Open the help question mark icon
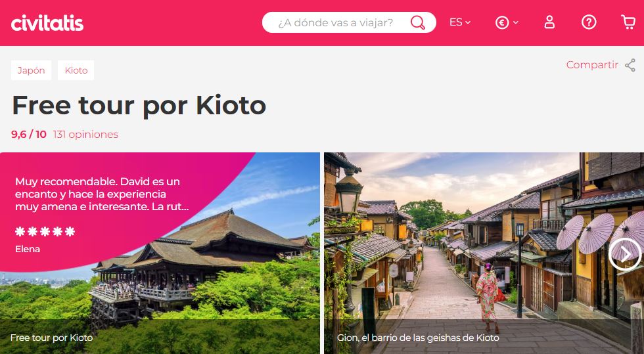The image size is (644, 354). pyautogui.click(x=589, y=22)
